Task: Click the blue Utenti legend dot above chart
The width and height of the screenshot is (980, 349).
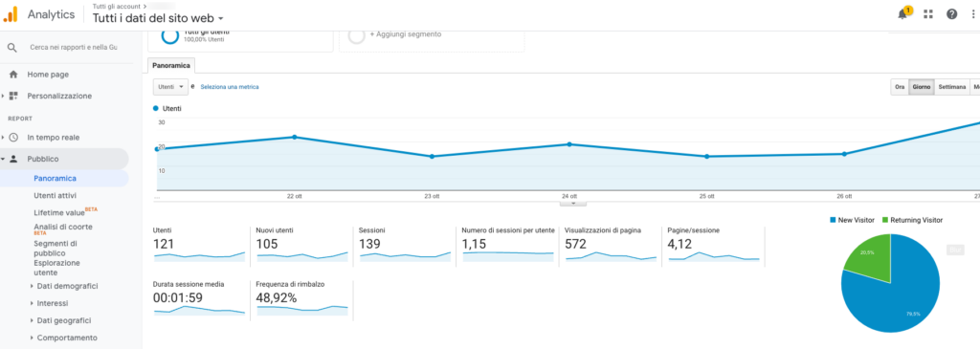Action: coord(156,109)
